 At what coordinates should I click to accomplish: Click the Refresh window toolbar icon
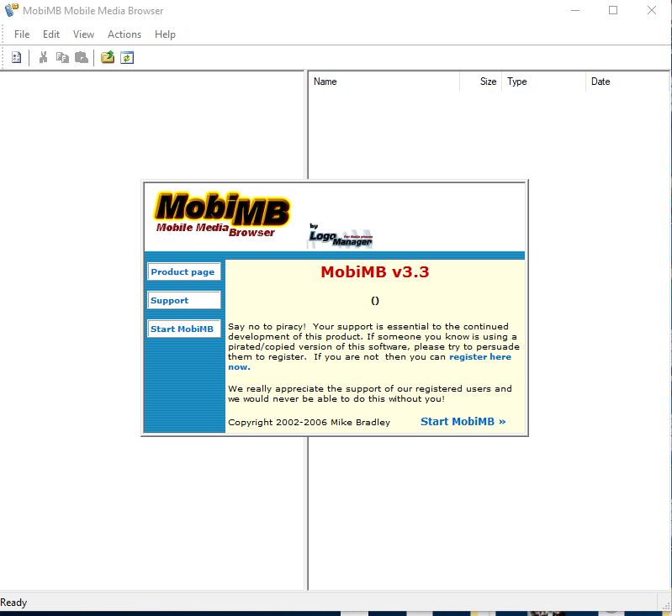(x=127, y=57)
